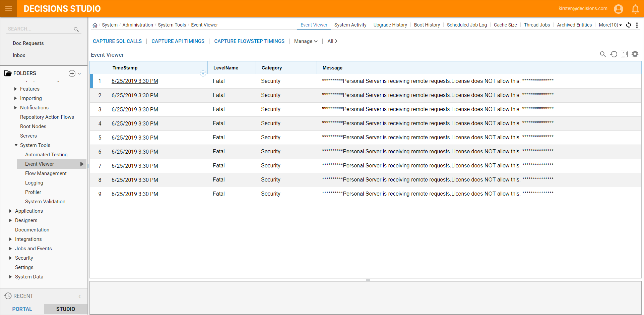Open the 6/25/2019 3:30 PM timestamp link in row 1

135,81
